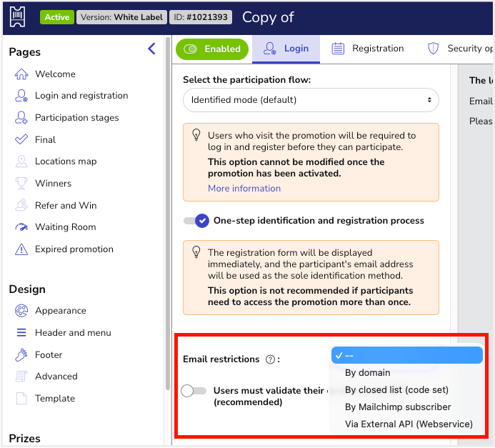Click the Version: White Label badge
The height and width of the screenshot is (448, 495).
[121, 17]
